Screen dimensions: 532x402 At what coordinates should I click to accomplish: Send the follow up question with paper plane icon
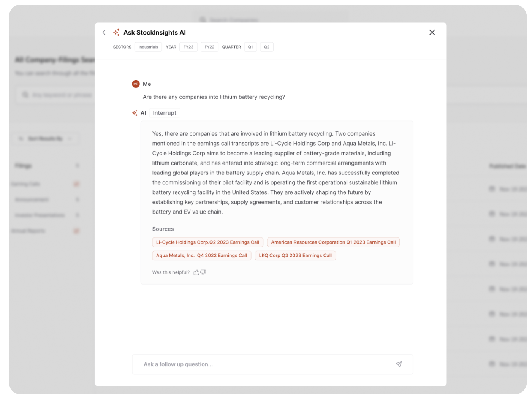(x=399, y=364)
